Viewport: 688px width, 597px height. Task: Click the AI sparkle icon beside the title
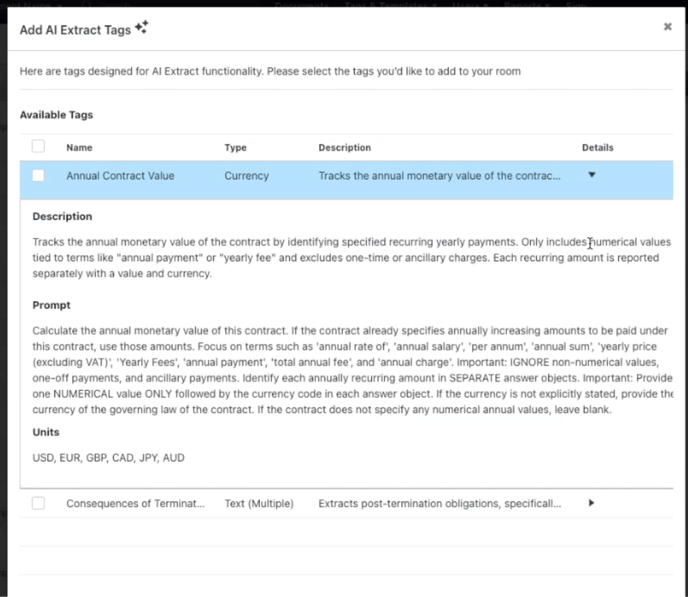point(141,28)
